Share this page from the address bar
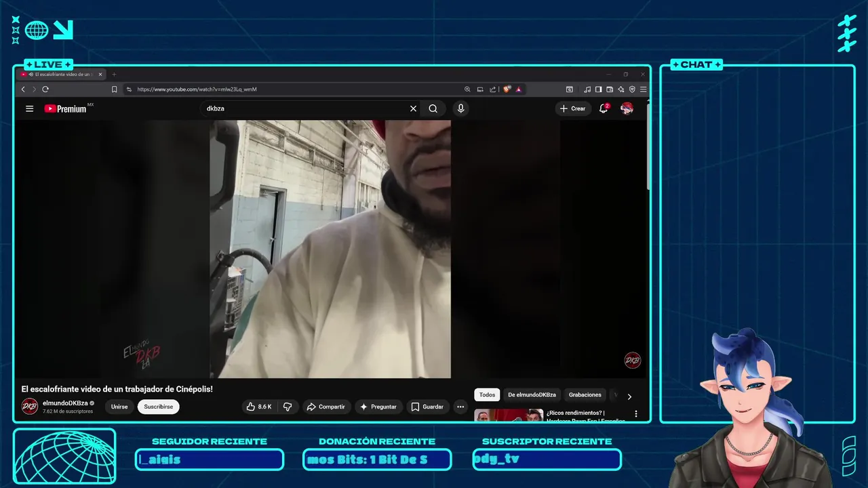Screen dimensions: 868x488 click(493, 89)
